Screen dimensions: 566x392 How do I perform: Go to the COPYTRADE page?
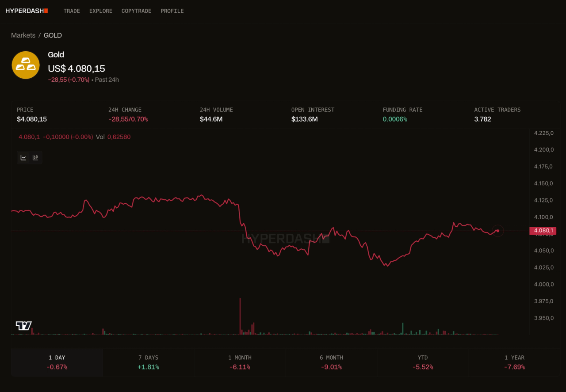point(136,11)
